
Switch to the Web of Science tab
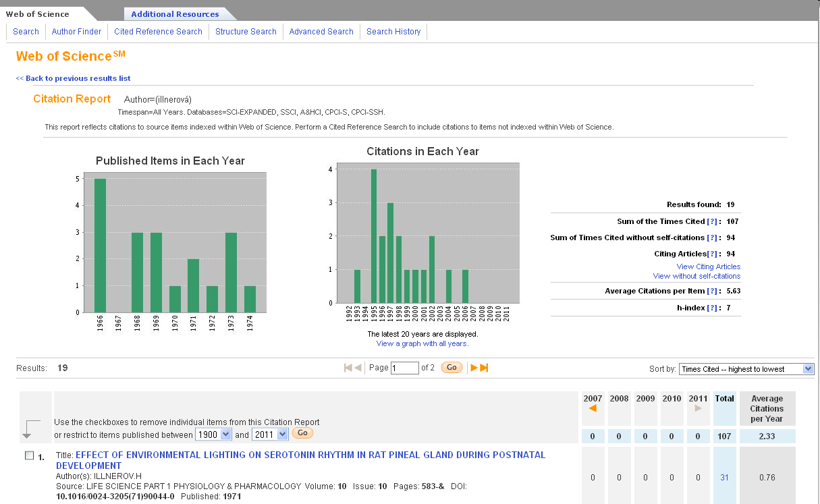coord(38,14)
